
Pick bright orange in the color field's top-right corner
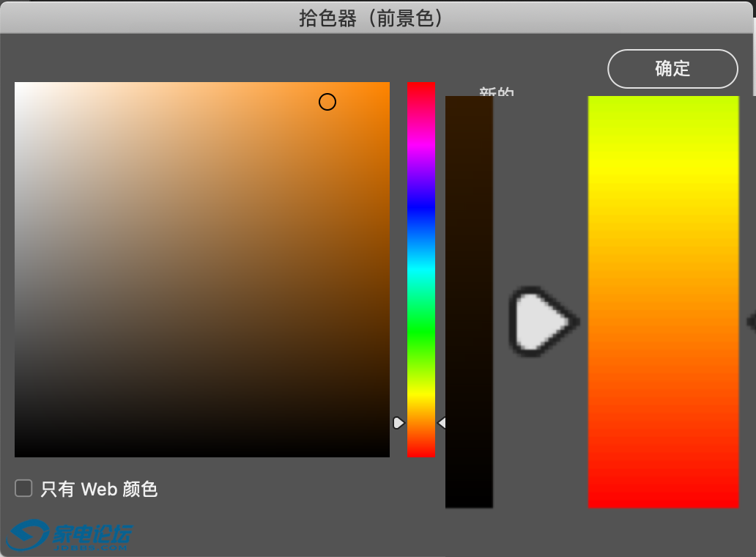[x=386, y=85]
